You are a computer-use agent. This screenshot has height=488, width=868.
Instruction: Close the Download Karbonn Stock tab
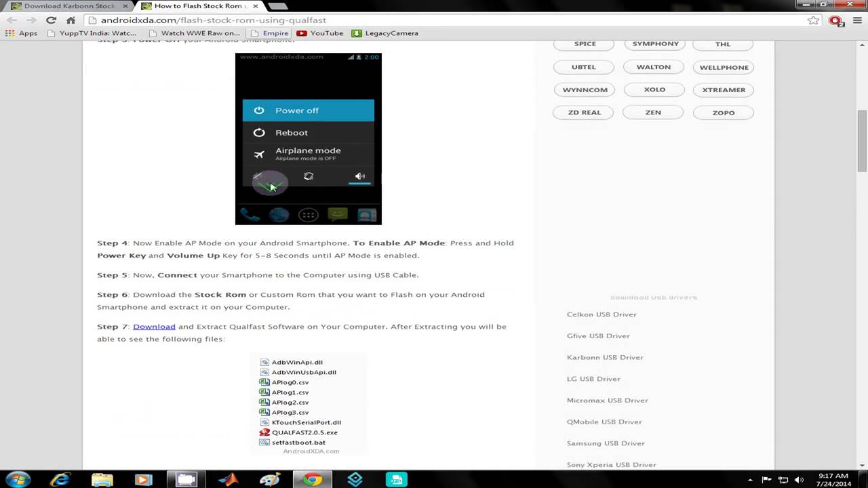click(125, 6)
